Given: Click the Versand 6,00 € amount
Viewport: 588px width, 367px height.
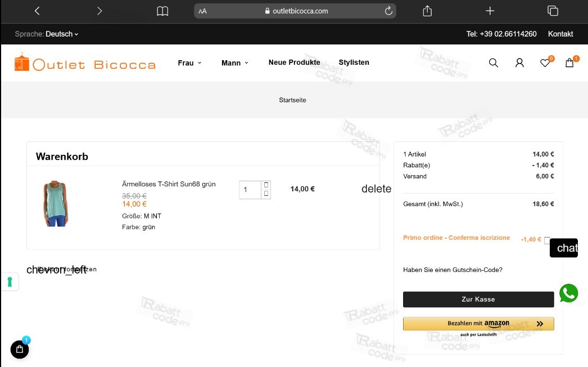Looking at the screenshot, I should pyautogui.click(x=545, y=176).
